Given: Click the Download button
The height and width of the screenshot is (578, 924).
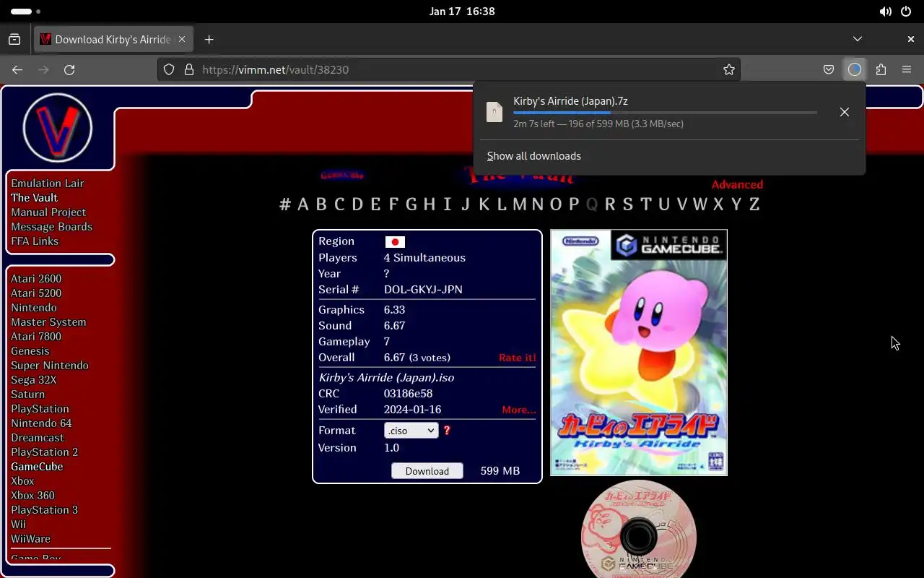Looking at the screenshot, I should 427,471.
